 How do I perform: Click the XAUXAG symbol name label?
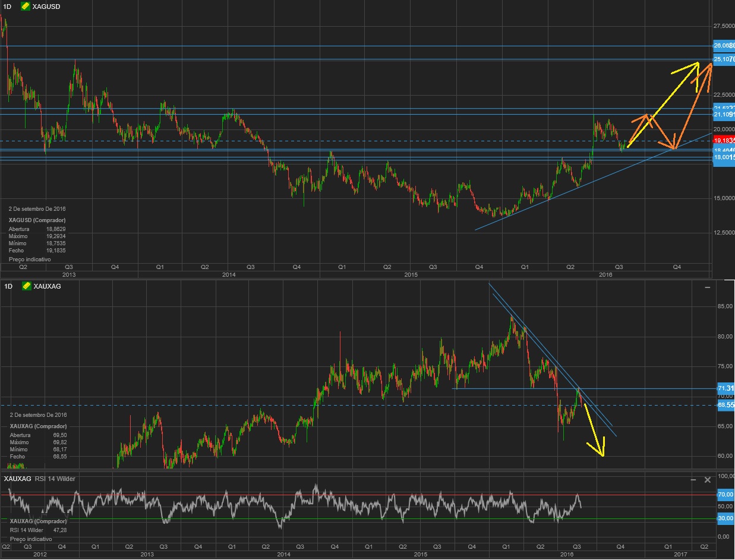pos(48,286)
